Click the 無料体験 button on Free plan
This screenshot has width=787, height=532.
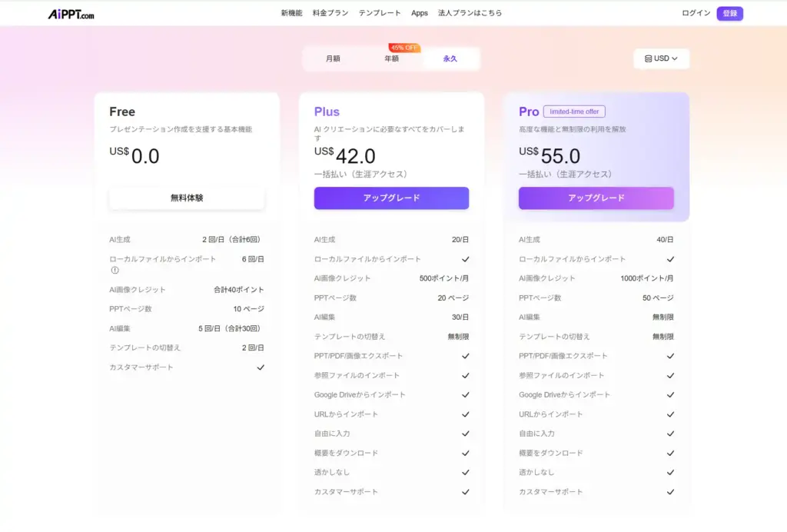coord(187,198)
